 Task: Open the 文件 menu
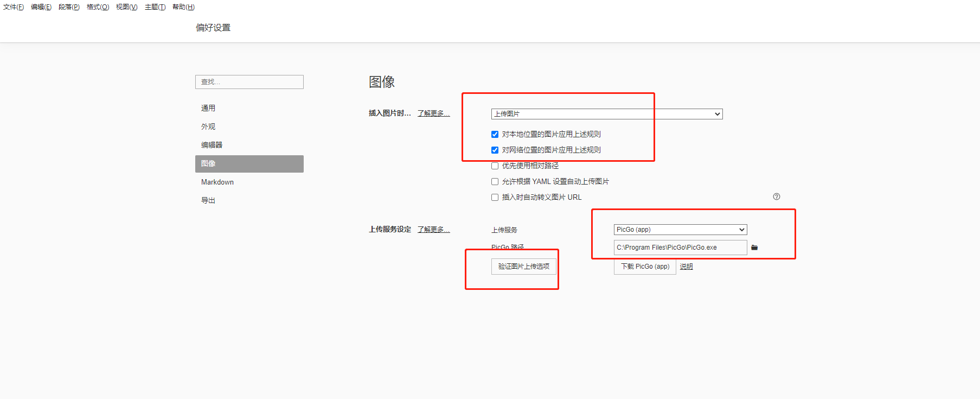point(14,7)
